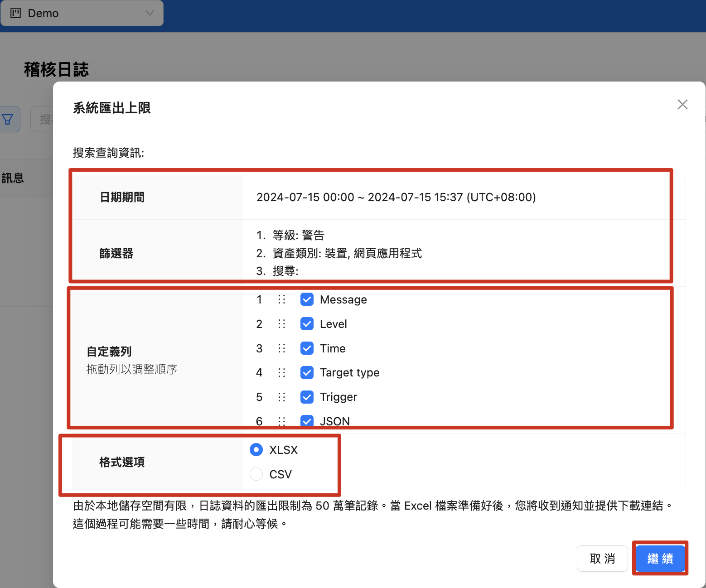Choose CSV as export format

pyautogui.click(x=256, y=474)
